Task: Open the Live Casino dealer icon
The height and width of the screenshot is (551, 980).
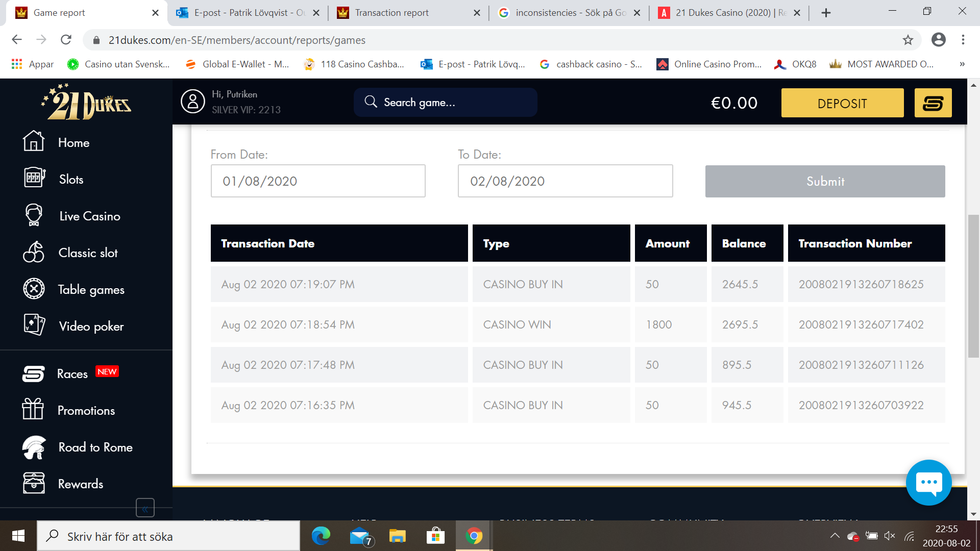Action: [34, 215]
